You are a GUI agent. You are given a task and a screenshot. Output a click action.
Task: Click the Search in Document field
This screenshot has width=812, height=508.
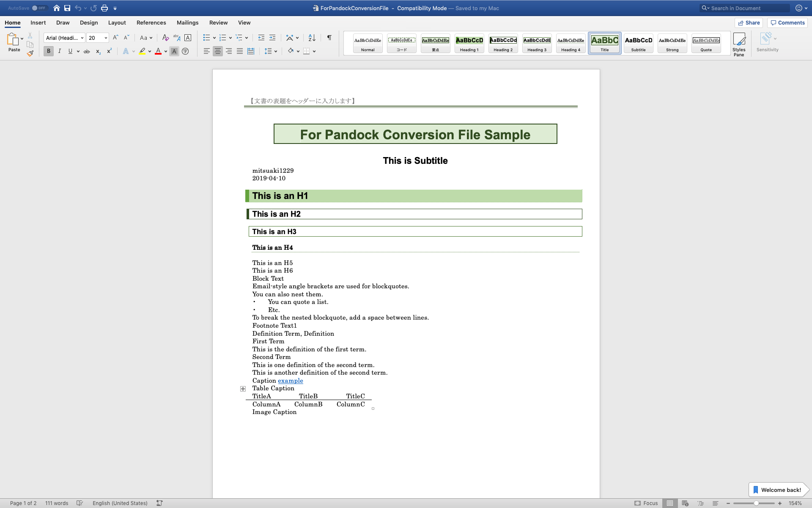point(746,8)
